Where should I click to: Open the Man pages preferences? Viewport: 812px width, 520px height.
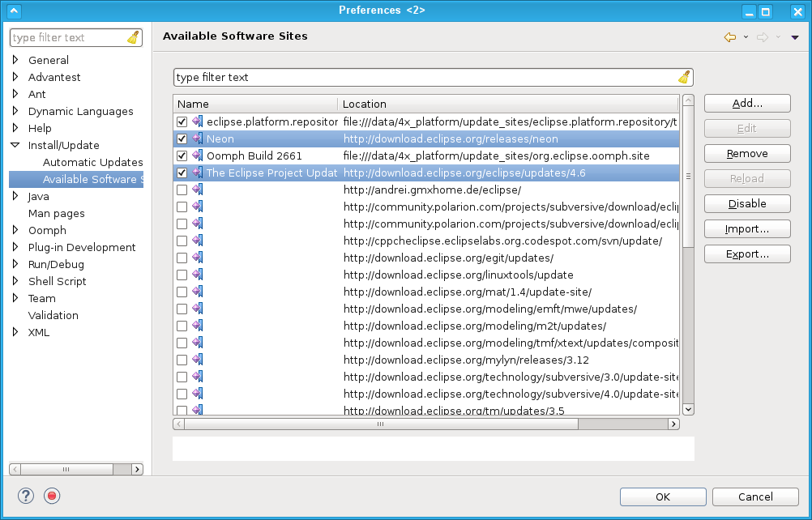point(57,213)
